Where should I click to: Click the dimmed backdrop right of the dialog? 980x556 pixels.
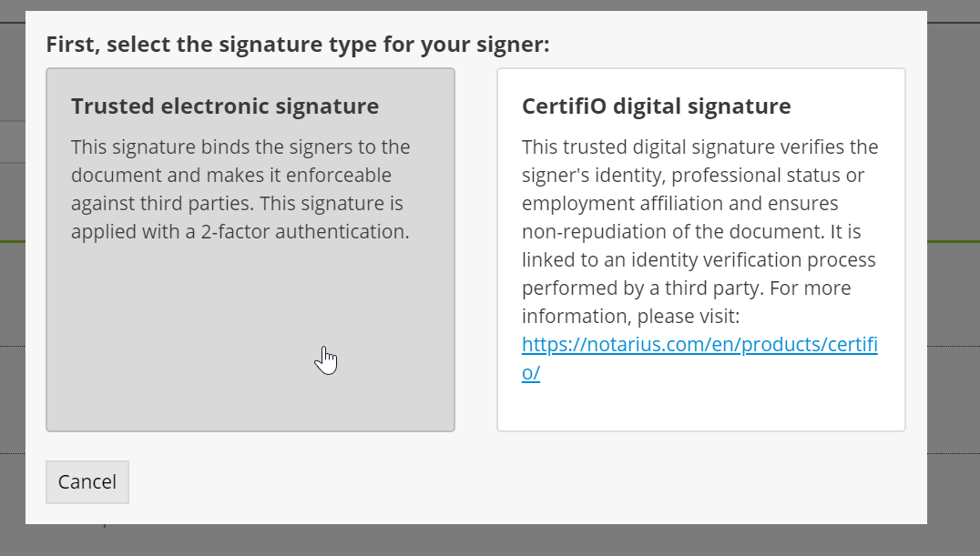(x=954, y=273)
